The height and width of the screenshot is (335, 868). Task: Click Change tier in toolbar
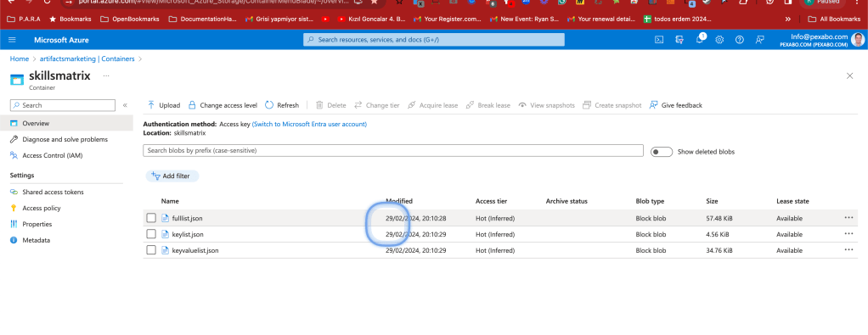376,105
